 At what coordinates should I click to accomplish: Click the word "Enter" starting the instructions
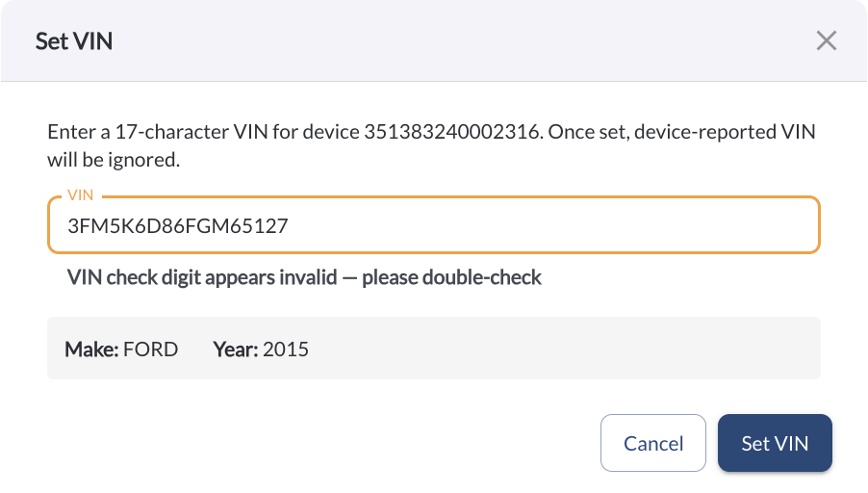(70, 133)
